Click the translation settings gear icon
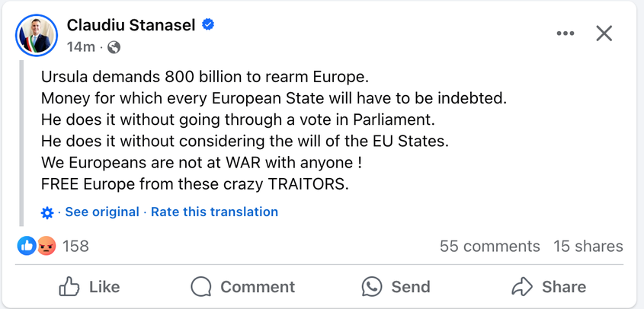This screenshot has width=644, height=309. 47,212
